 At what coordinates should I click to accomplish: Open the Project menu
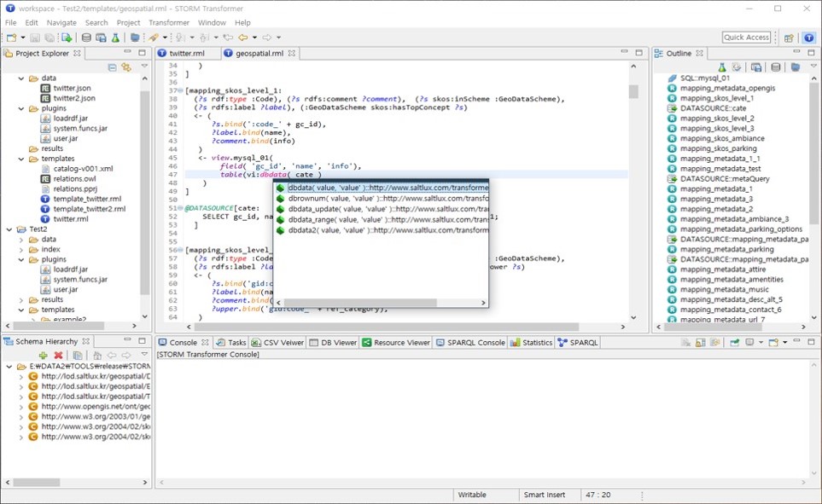[128, 22]
